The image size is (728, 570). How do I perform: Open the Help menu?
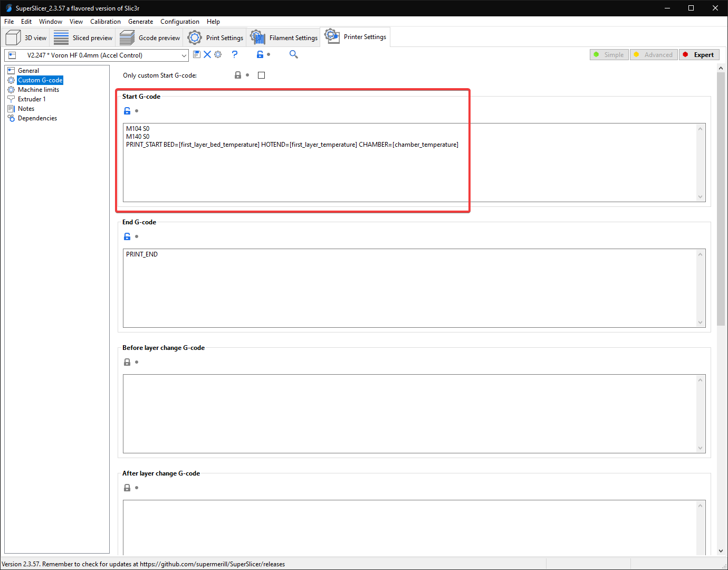213,22
